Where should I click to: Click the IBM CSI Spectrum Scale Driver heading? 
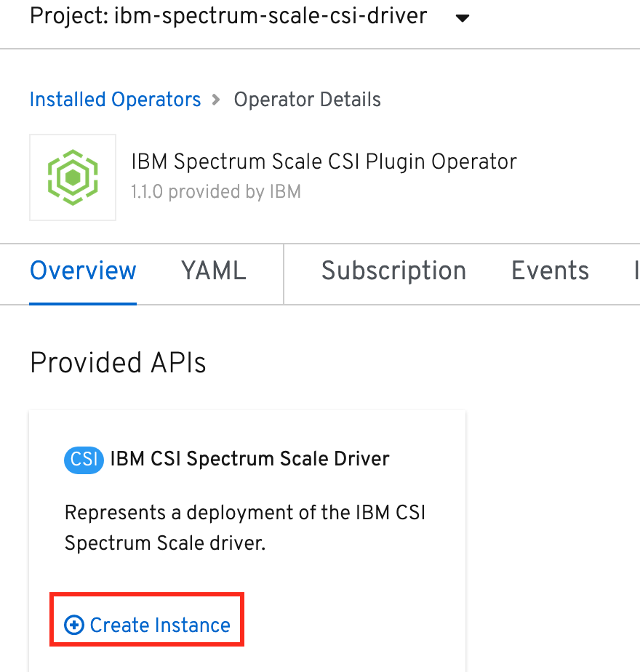click(x=249, y=459)
